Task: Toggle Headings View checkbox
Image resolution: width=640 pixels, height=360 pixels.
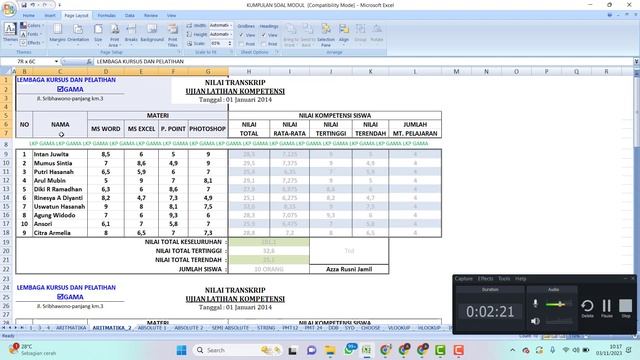Action: (264, 35)
